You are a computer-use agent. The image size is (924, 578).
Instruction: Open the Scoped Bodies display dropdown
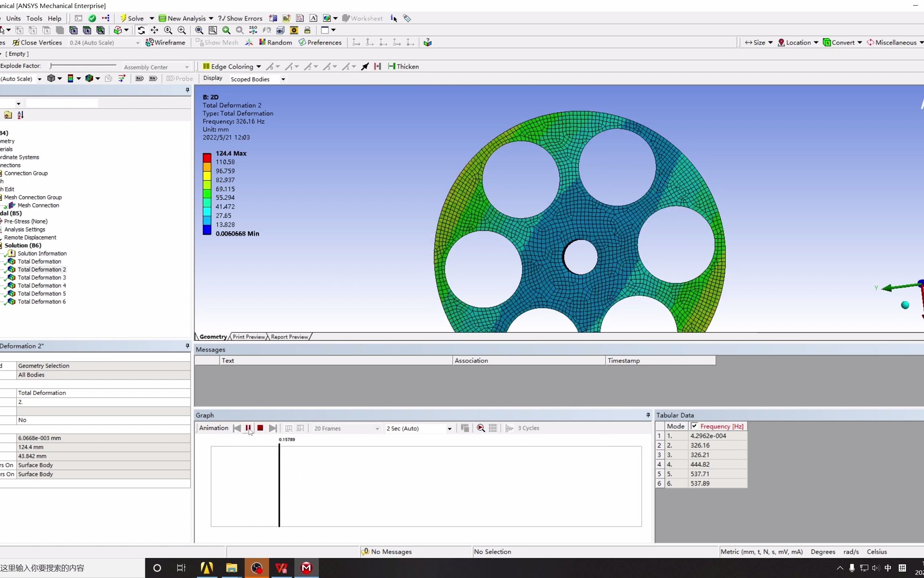283,79
